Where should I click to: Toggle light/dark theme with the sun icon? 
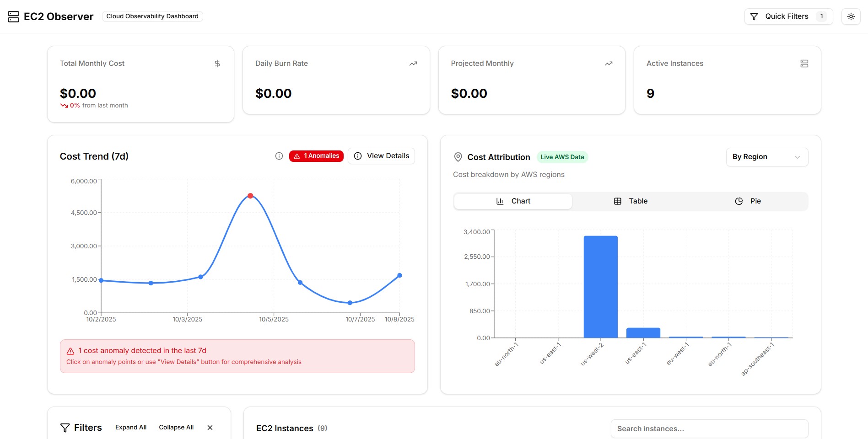click(851, 16)
